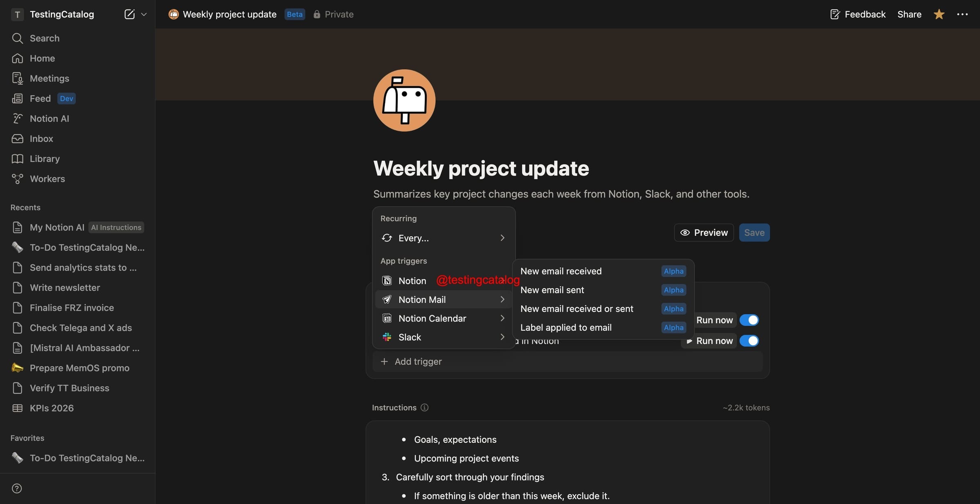Click the Workers icon in sidebar
980x504 pixels.
(17, 179)
